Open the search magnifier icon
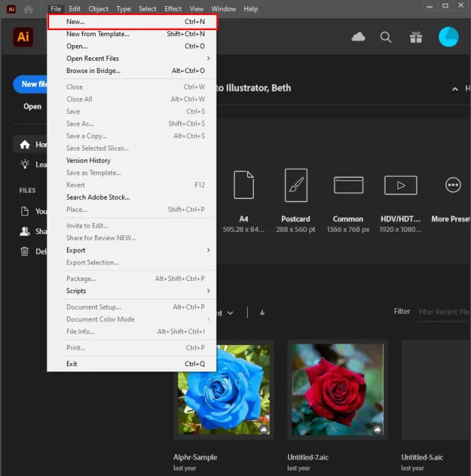Viewport: 471px width, 476px height. [386, 38]
